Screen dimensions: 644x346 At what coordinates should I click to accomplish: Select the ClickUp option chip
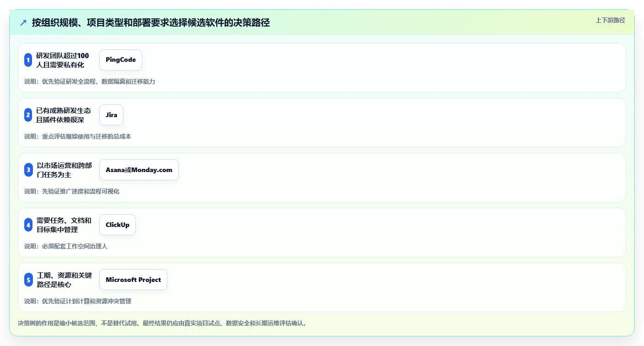point(118,225)
